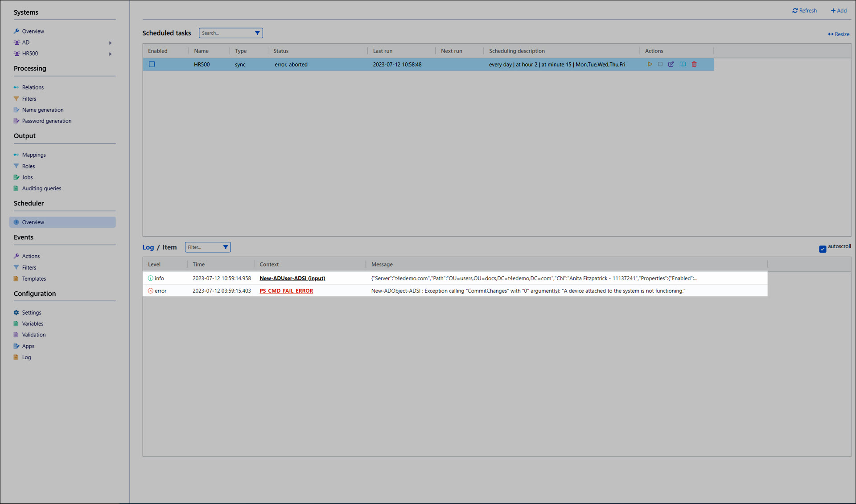856x504 pixels.
Task: Open Scheduled tasks search filter dropdown
Action: pyautogui.click(x=257, y=33)
